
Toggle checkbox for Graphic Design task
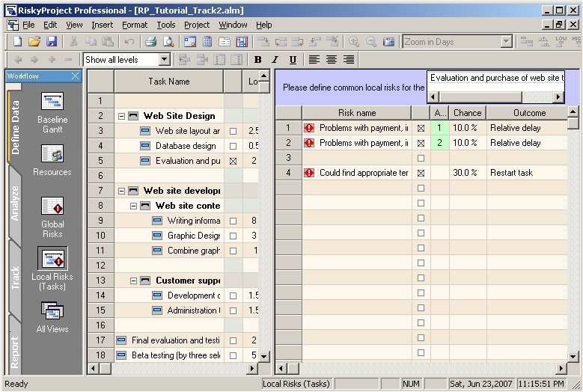(233, 236)
